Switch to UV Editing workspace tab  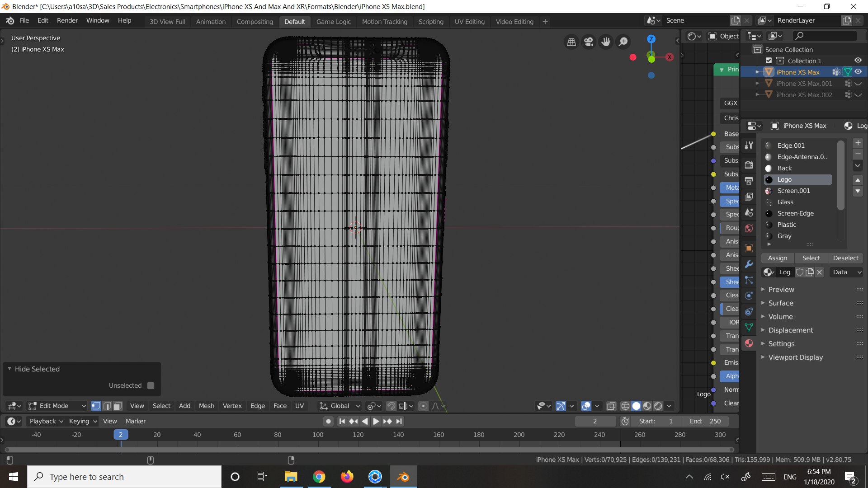tap(469, 21)
